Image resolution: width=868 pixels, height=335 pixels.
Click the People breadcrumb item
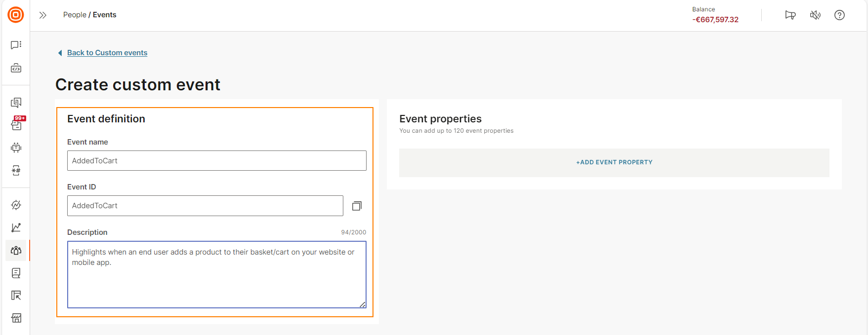tap(75, 15)
